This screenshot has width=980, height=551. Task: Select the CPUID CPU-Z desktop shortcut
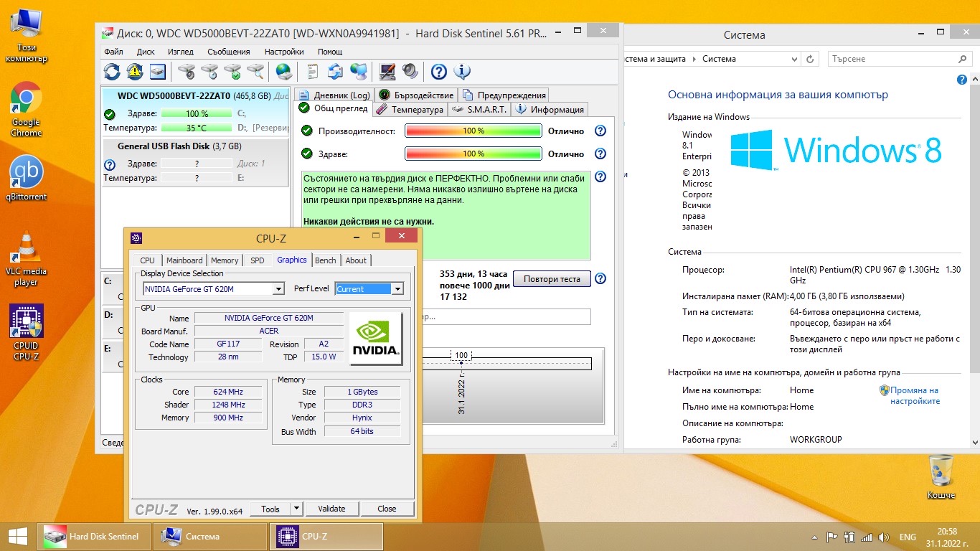(x=26, y=332)
